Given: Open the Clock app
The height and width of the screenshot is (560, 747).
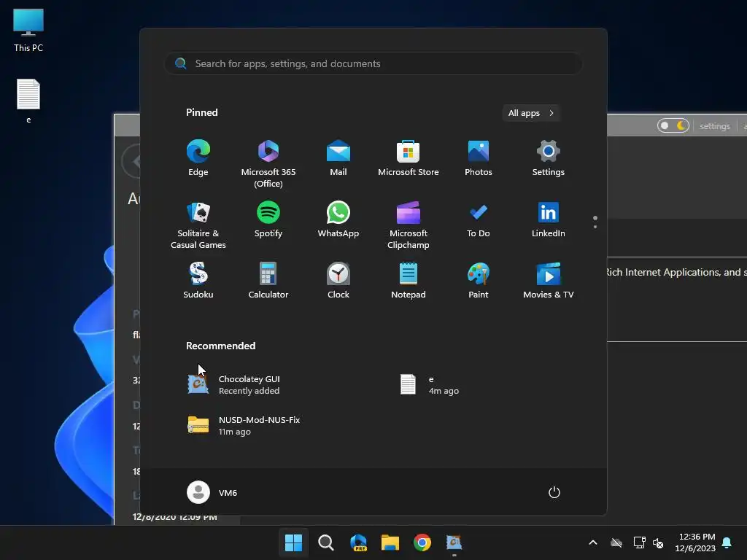Looking at the screenshot, I should [338, 281].
